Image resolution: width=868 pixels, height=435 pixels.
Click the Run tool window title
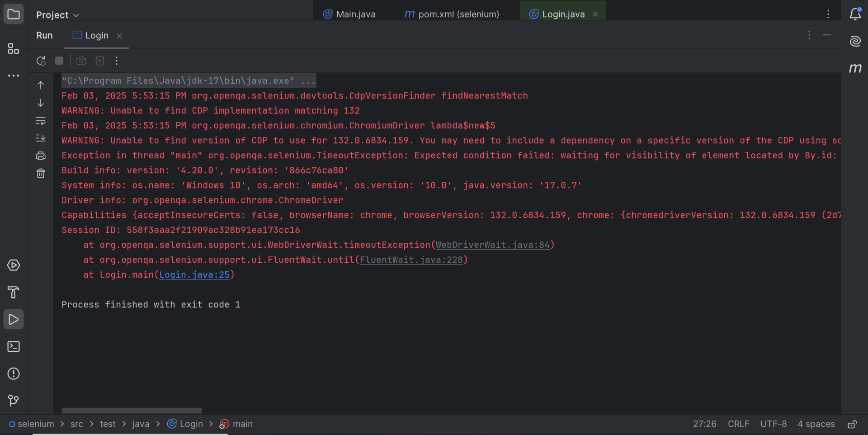[x=44, y=35]
